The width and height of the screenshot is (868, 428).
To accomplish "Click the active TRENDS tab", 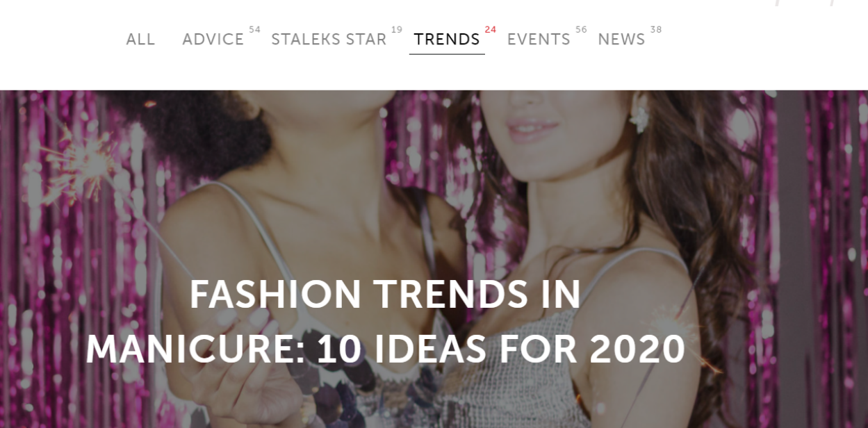I will (x=447, y=40).
